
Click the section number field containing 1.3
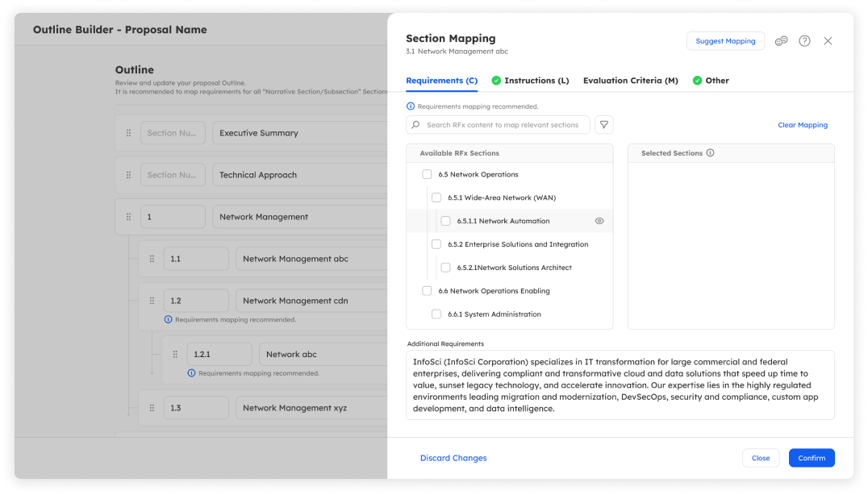point(196,408)
